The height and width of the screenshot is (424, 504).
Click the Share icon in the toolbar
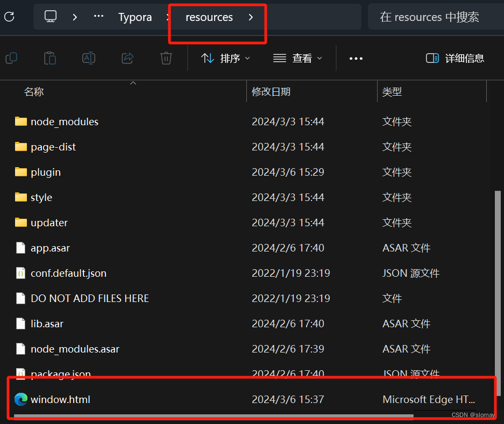point(127,58)
